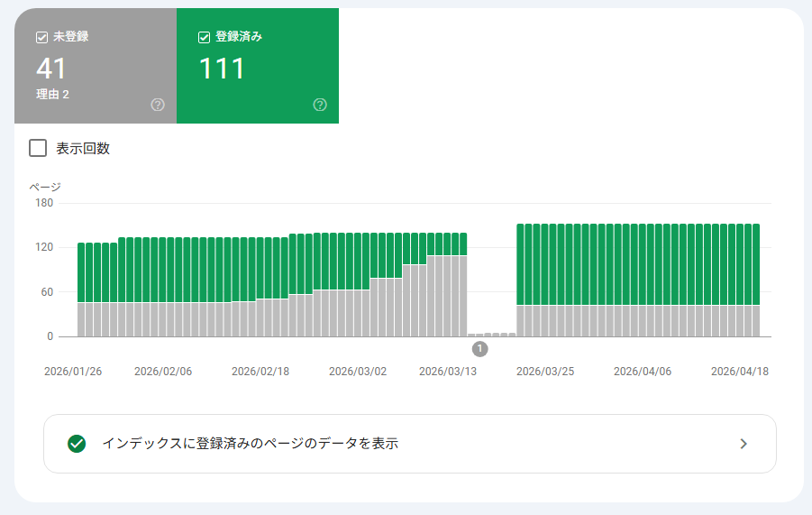Click the 2026/03/25 date axis label
This screenshot has width=812, height=515.
click(545, 372)
